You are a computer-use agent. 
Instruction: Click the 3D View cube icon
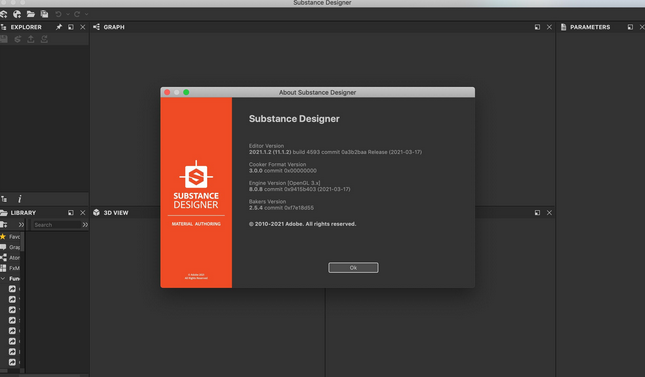click(96, 213)
